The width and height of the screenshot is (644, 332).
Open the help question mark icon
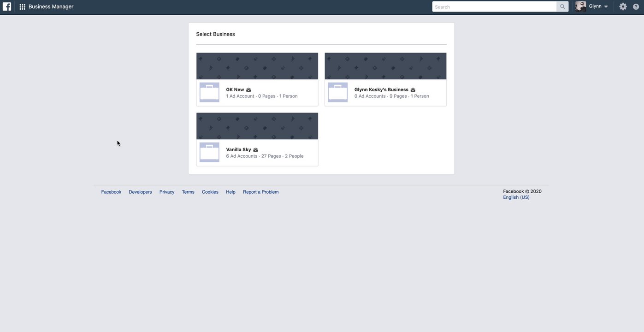[636, 6]
